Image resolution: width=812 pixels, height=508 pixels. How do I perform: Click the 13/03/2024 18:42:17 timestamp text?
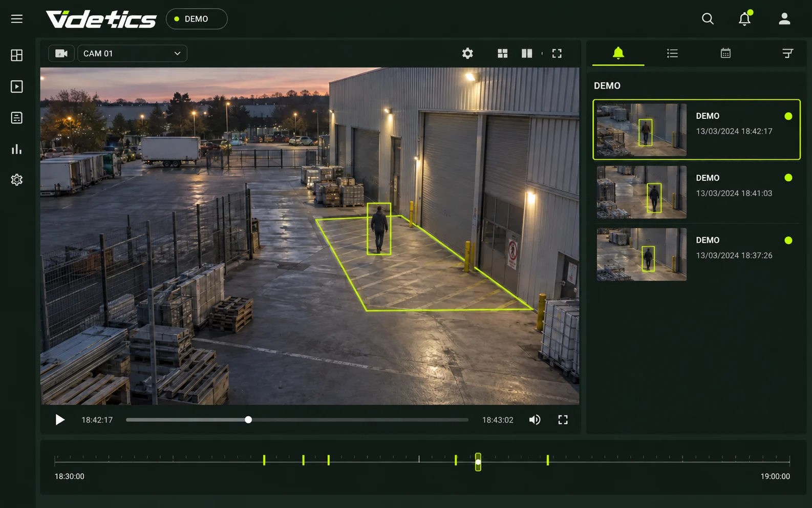pos(734,132)
